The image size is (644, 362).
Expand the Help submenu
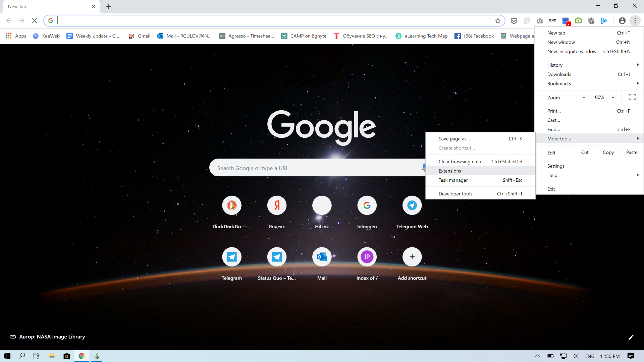[590, 175]
